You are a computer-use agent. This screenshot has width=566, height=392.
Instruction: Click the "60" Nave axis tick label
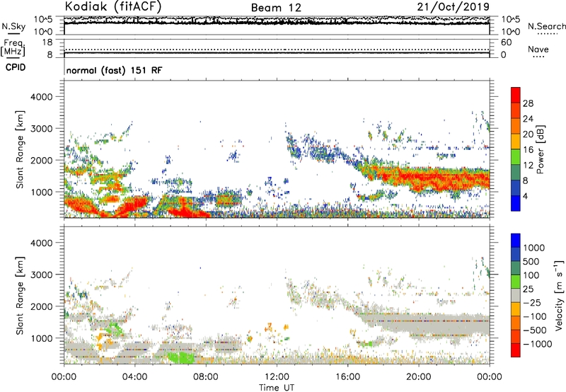tap(506, 42)
